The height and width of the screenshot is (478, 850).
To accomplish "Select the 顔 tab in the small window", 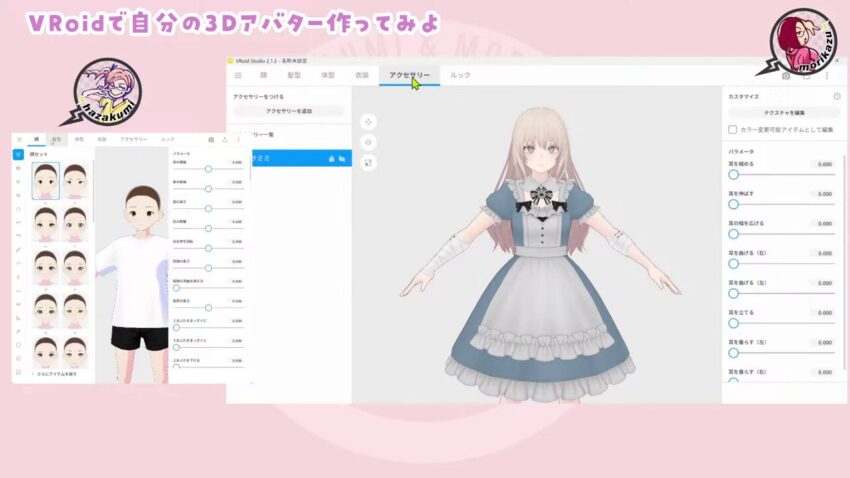I will point(36,139).
